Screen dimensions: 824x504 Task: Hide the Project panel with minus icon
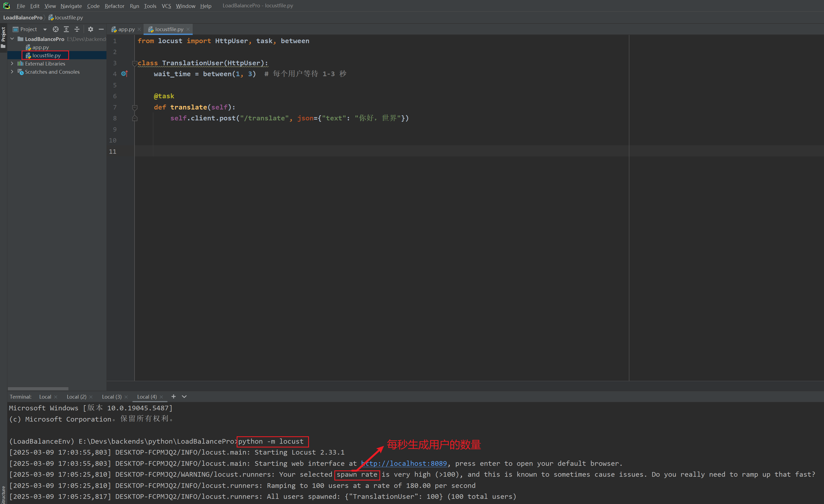pos(101,29)
